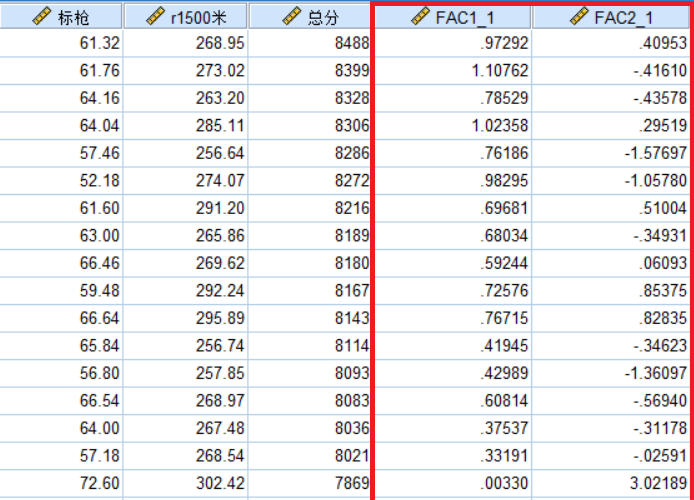Select the FAC1_1 cell showing .41945

453,346
